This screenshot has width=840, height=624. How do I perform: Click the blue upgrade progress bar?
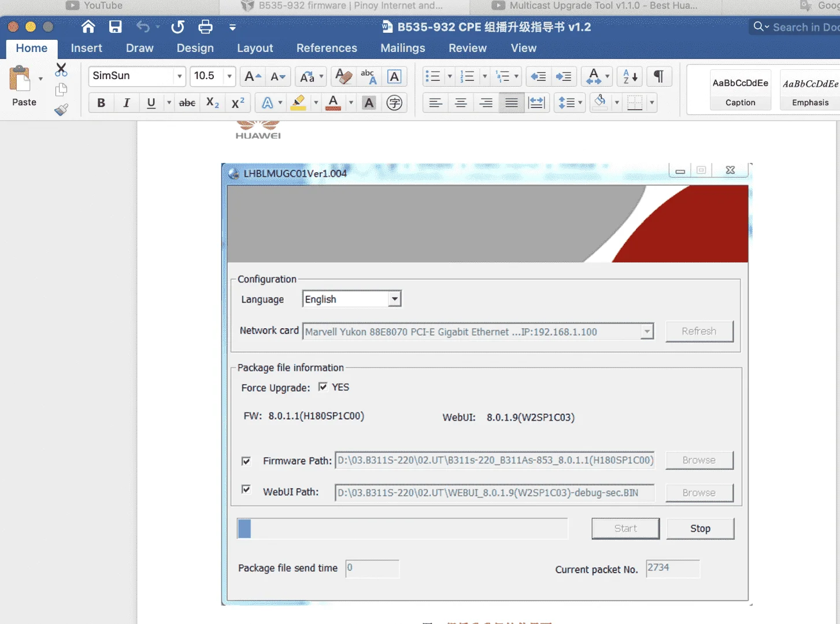[x=402, y=529]
